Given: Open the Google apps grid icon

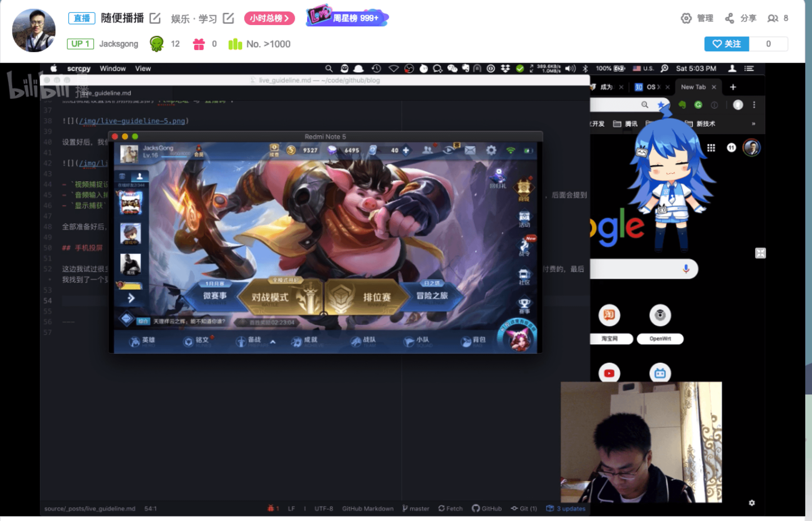Looking at the screenshot, I should pyautogui.click(x=711, y=148).
